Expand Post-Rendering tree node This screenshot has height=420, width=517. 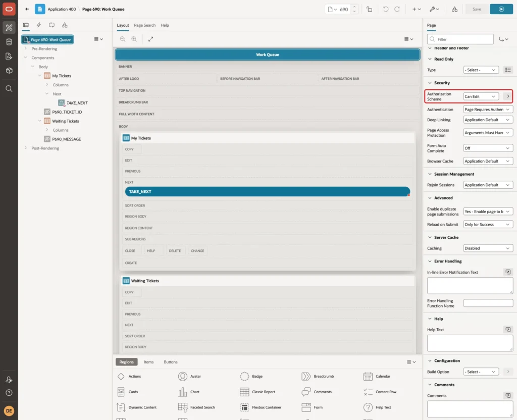[x=25, y=148]
